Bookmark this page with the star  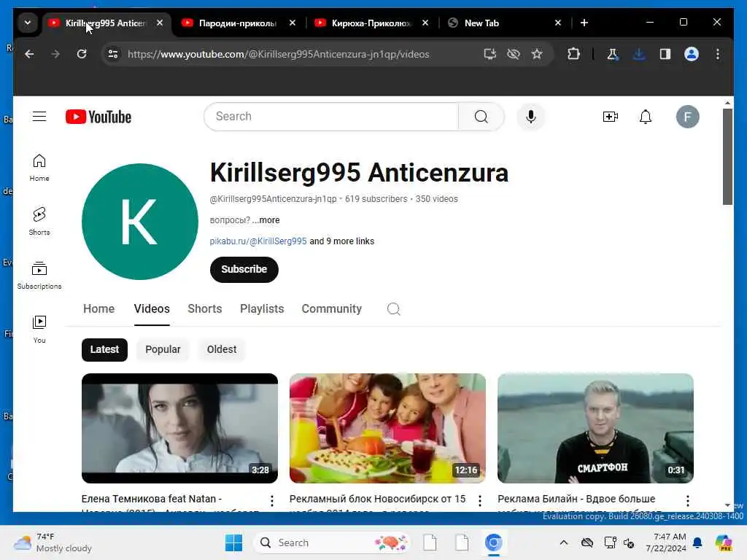click(537, 54)
